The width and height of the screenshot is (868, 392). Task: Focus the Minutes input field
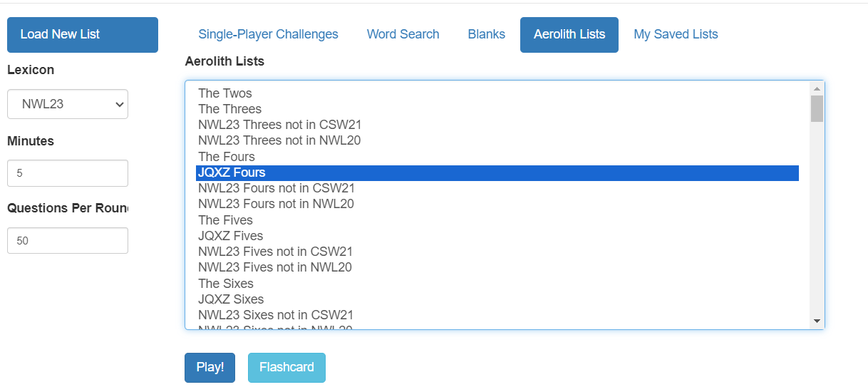[x=68, y=173]
